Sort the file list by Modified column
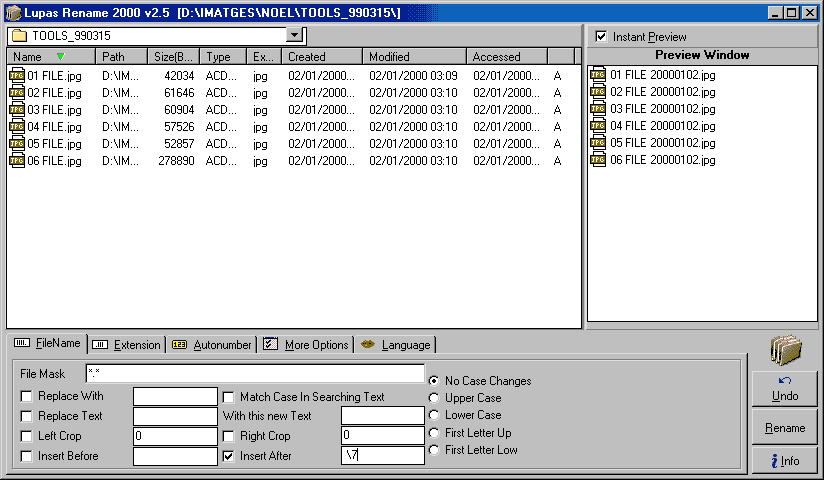Screen dimensions: 824x480 pos(410,57)
